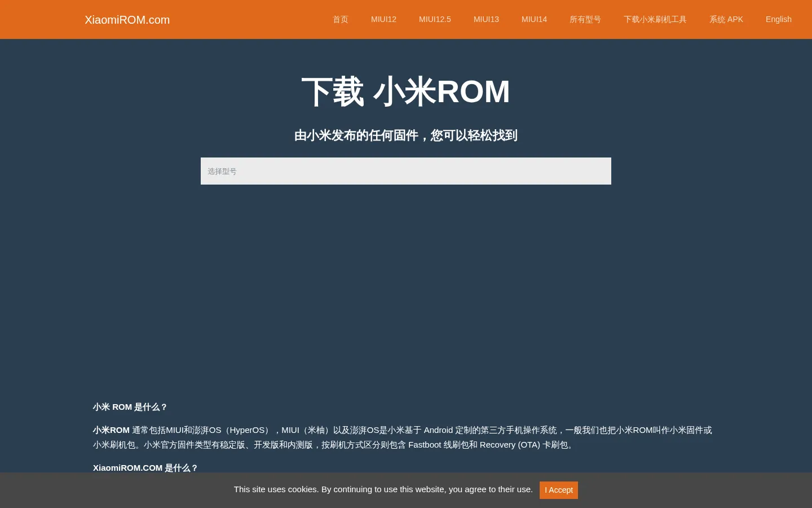Click the heading 小米 ROM 是什么？
The width and height of the screenshot is (812, 508).
[x=130, y=407]
